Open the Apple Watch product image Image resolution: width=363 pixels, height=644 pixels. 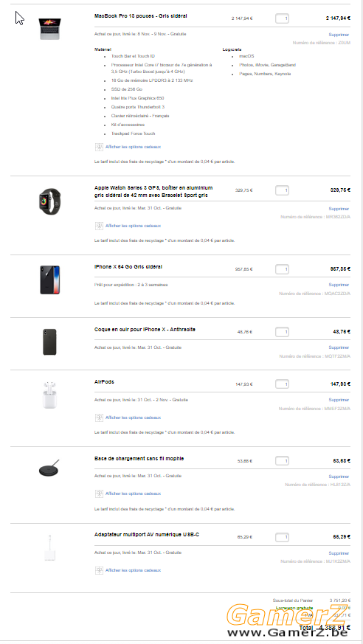pos(49,201)
